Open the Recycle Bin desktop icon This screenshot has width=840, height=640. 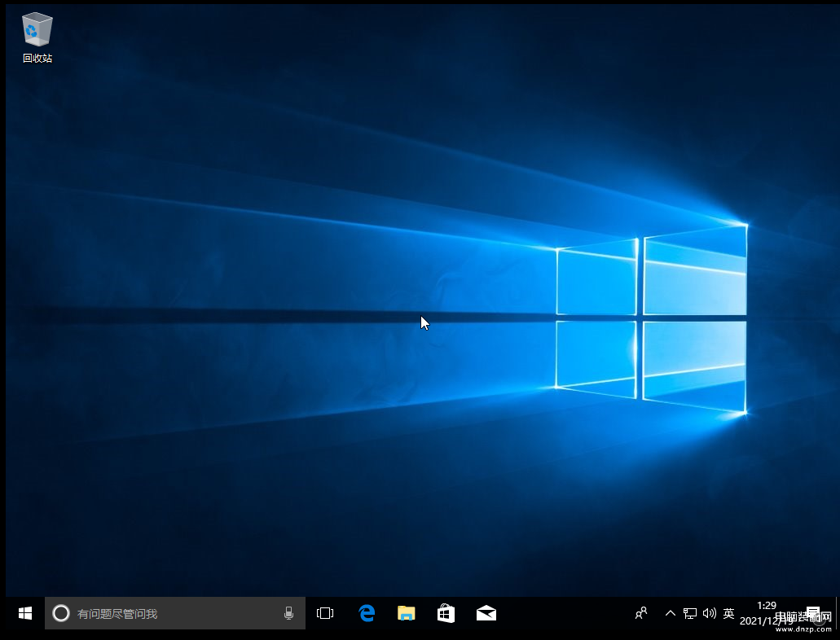[37, 37]
